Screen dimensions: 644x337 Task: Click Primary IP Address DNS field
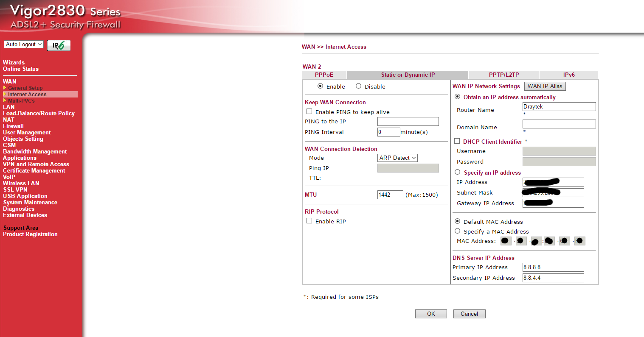click(x=553, y=267)
